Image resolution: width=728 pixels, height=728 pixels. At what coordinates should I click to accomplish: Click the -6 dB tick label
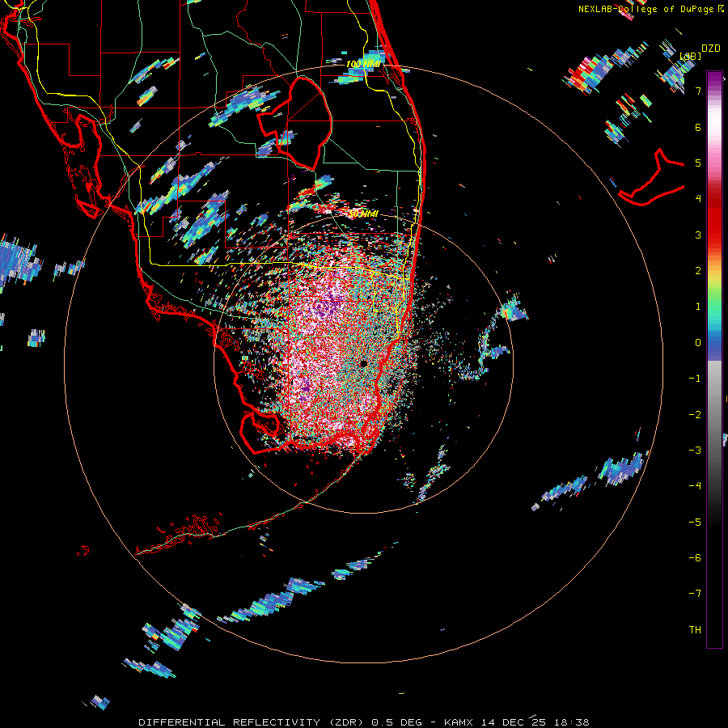[695, 558]
